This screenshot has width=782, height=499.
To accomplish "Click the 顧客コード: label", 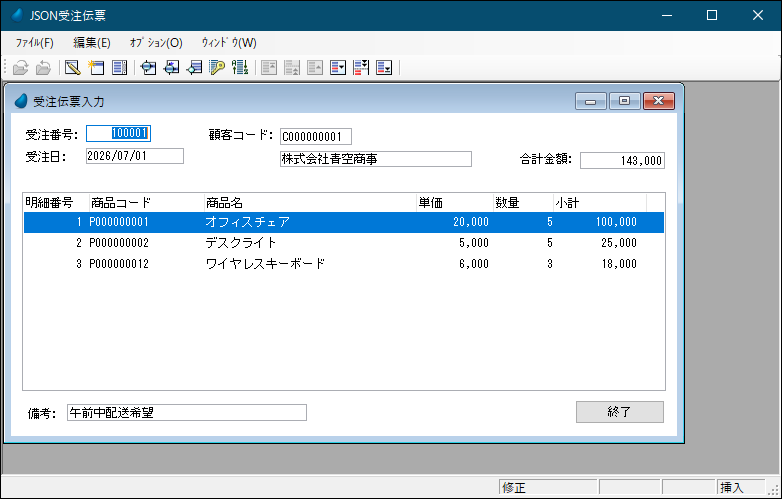I will click(241, 135).
